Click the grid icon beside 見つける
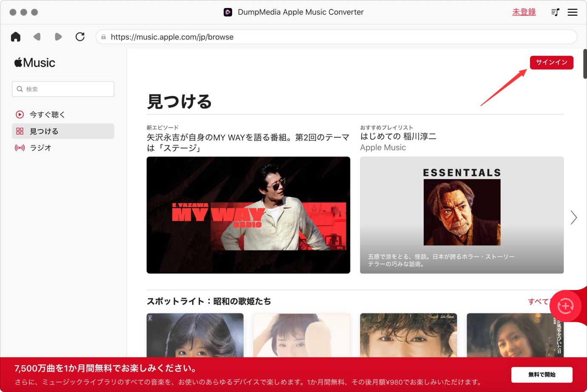The height and width of the screenshot is (392, 587). pos(20,131)
